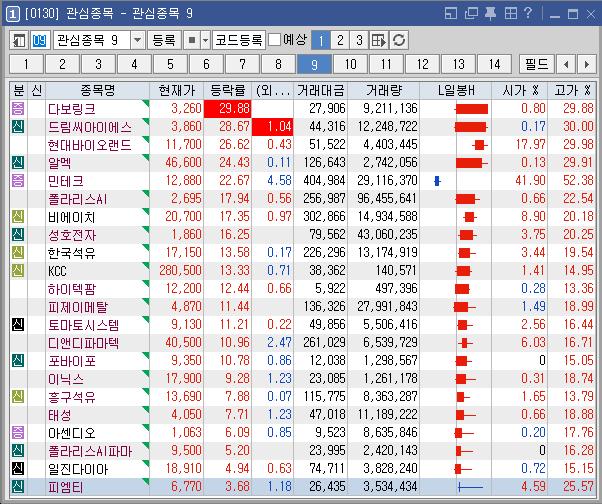Select the stock name 피제이메탈

(78, 307)
